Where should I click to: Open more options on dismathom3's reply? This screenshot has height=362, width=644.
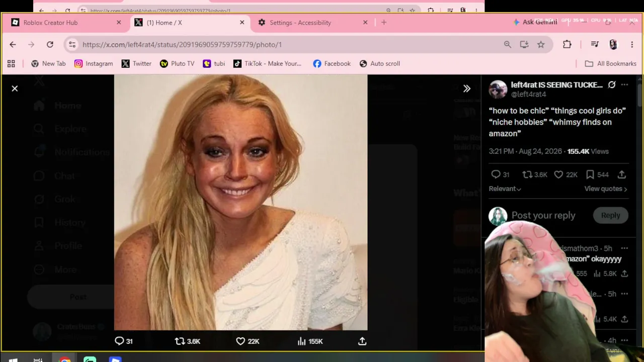click(x=624, y=248)
